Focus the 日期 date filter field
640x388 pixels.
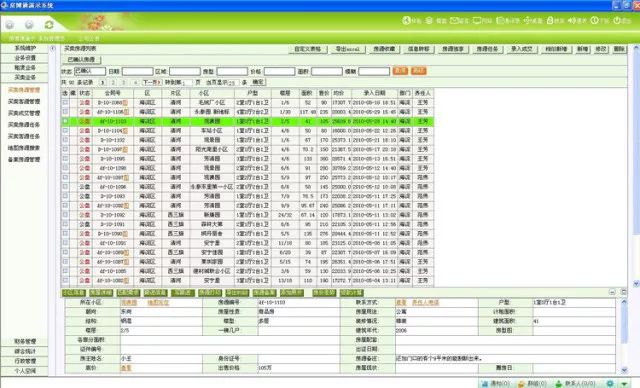(x=138, y=71)
